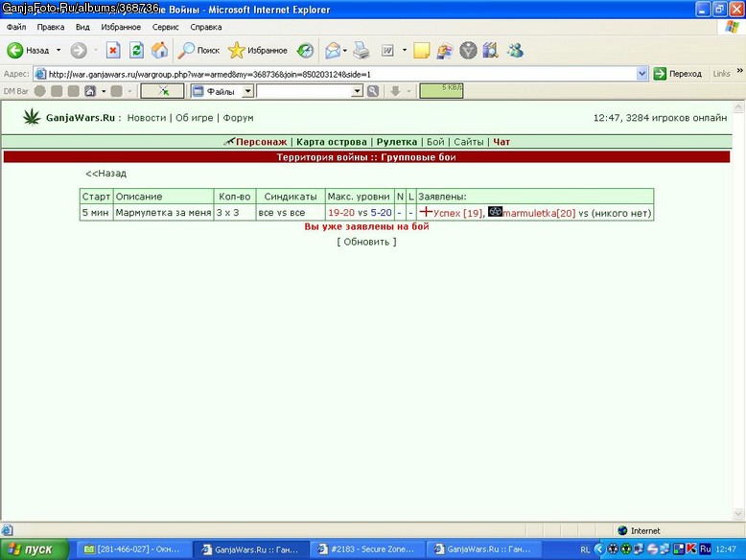
Task: Open player marmuletka[20] profile link
Action: pyautogui.click(x=539, y=213)
